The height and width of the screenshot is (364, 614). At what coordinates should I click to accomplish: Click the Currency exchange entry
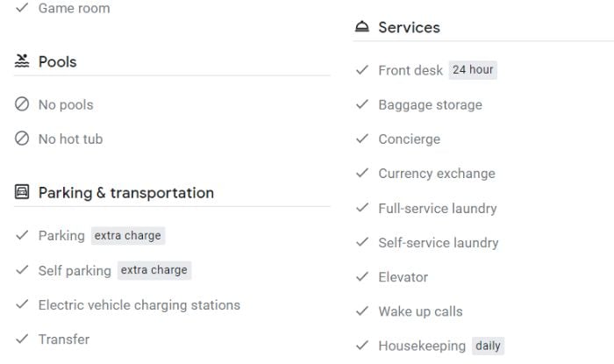(437, 174)
